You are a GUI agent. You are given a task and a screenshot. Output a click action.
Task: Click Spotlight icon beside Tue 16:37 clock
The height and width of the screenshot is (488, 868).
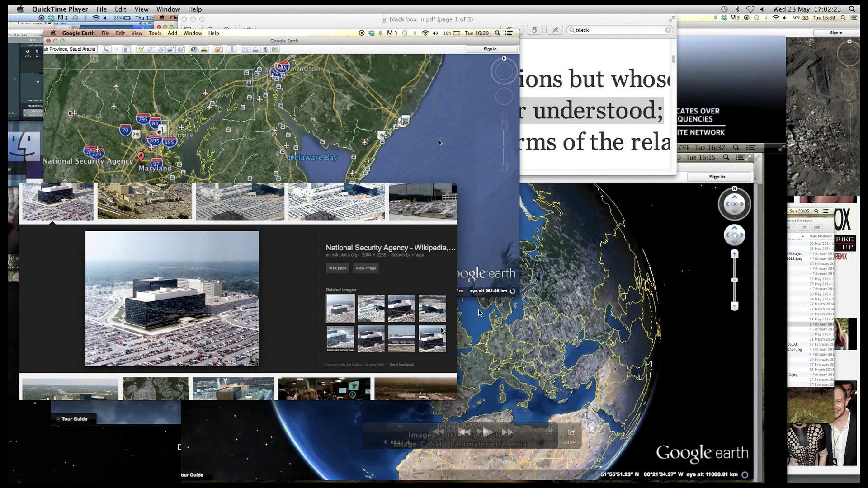736,148
